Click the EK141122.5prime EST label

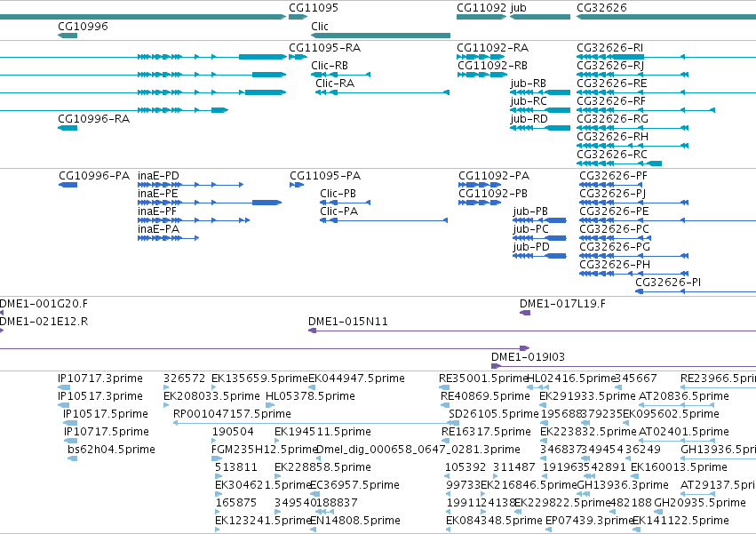pyautogui.click(x=680, y=521)
